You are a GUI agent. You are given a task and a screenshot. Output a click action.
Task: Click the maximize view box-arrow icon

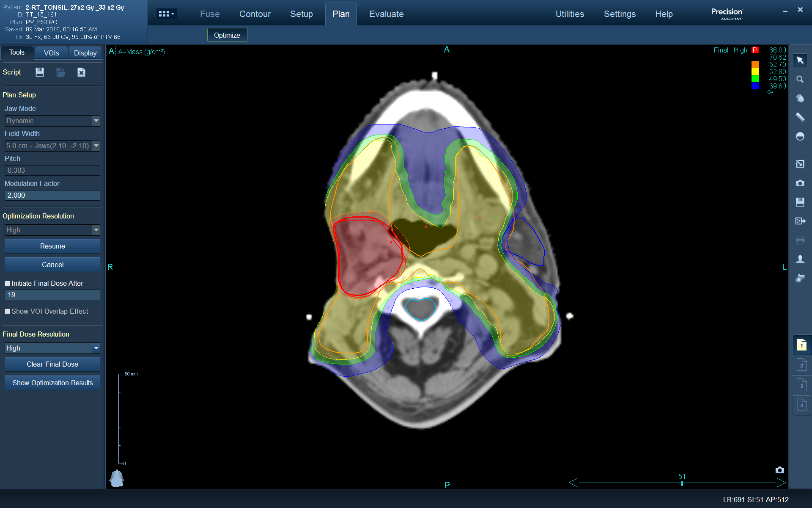point(800,164)
